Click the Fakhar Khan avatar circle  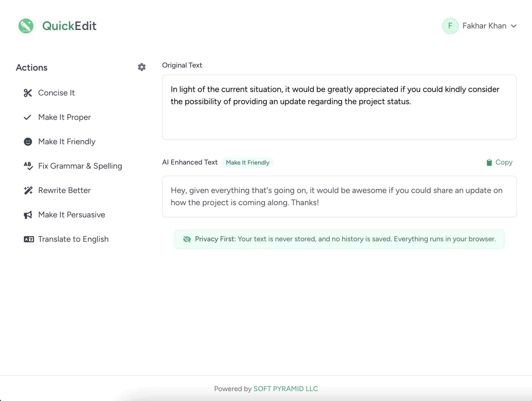pos(450,26)
